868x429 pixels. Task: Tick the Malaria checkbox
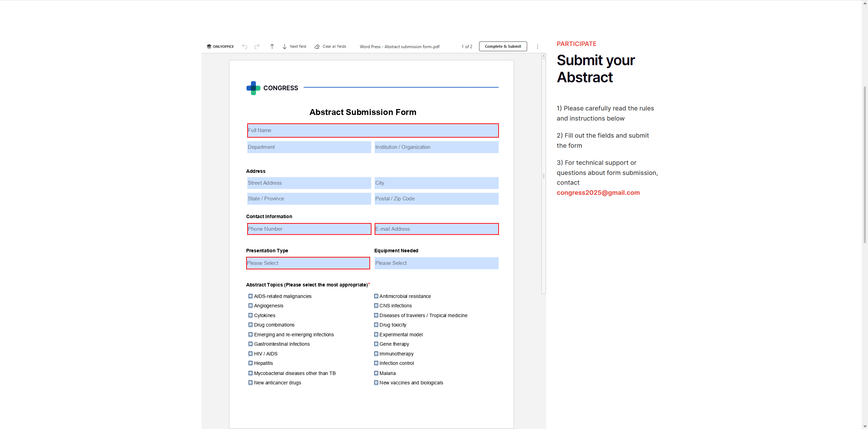[376, 373]
